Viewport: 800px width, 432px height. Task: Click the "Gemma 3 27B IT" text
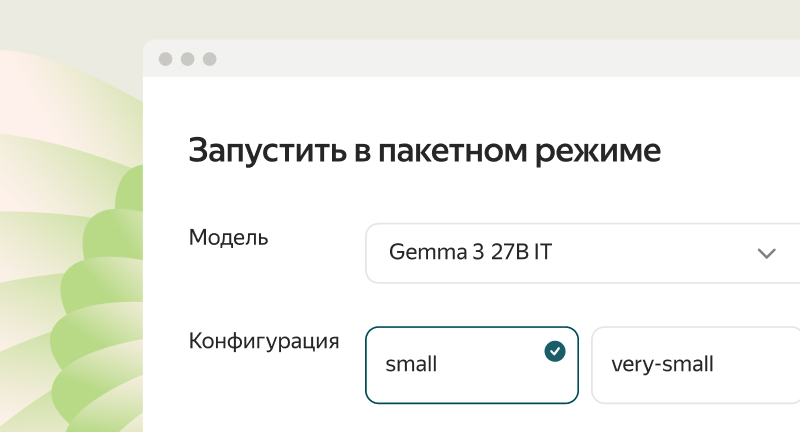pos(470,253)
